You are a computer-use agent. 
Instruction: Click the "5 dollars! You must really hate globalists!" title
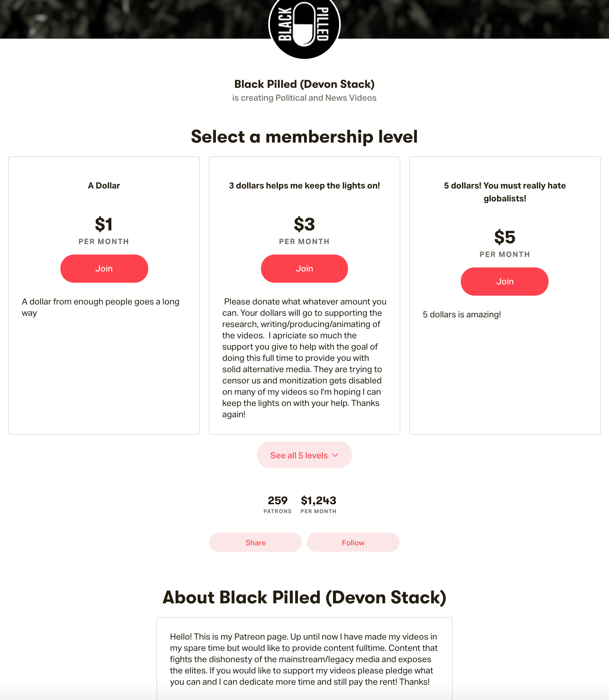coord(505,192)
